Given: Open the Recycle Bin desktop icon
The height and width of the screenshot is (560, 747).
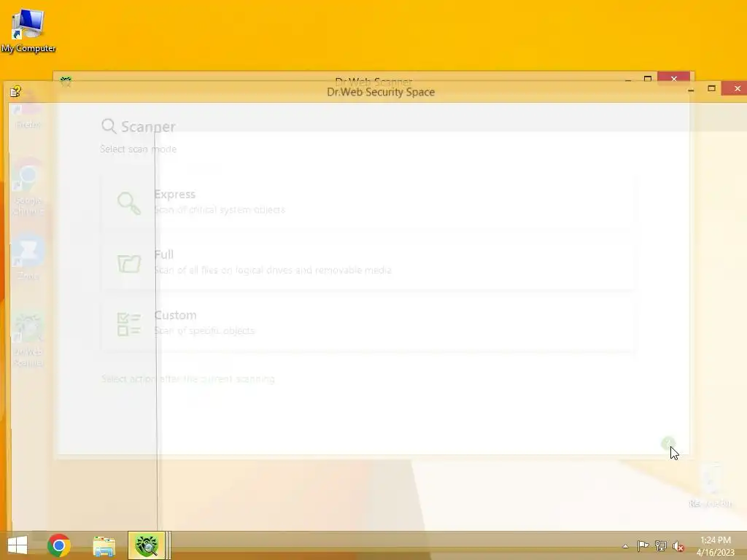Looking at the screenshot, I should click(711, 485).
